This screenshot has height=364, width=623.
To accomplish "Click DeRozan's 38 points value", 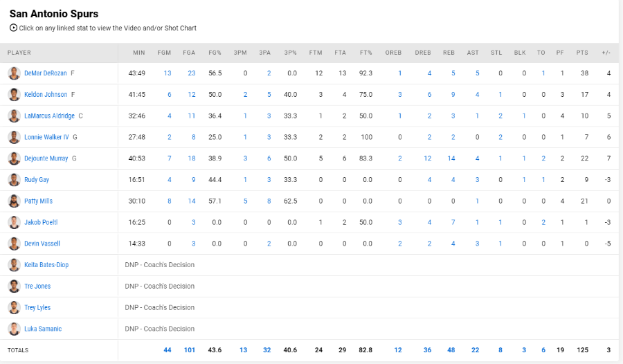I will (584, 73).
